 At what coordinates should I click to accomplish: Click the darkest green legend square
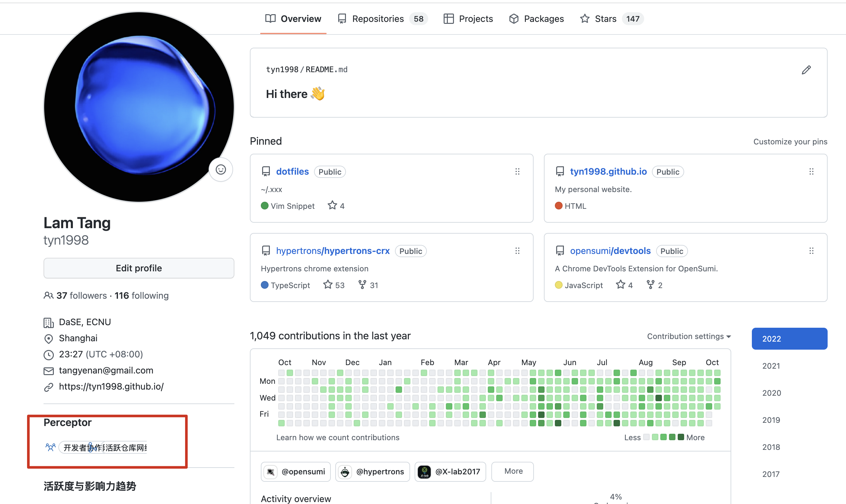(681, 437)
